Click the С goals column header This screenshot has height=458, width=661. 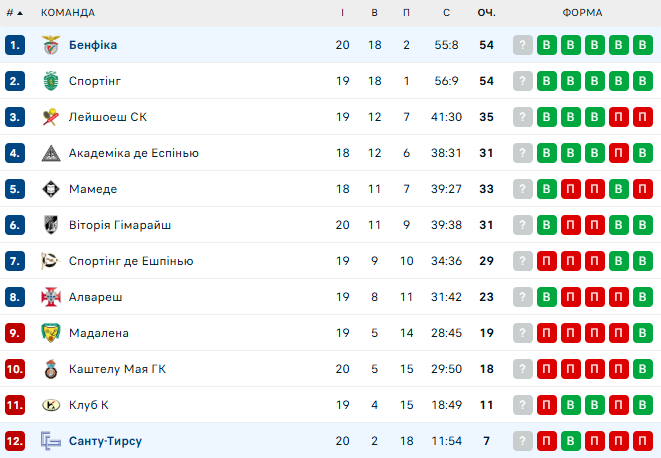point(446,13)
